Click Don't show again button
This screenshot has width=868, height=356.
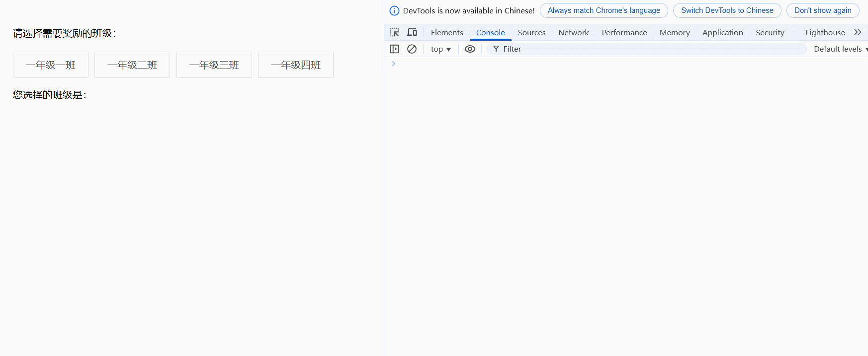[823, 10]
